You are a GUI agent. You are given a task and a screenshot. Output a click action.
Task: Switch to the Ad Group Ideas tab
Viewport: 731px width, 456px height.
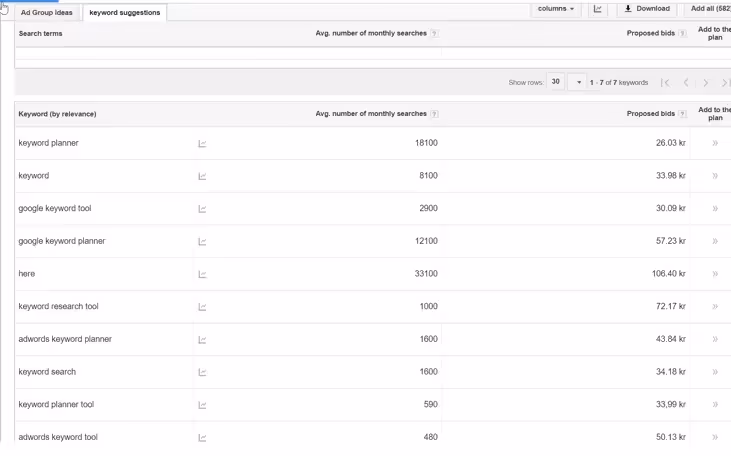pos(47,13)
